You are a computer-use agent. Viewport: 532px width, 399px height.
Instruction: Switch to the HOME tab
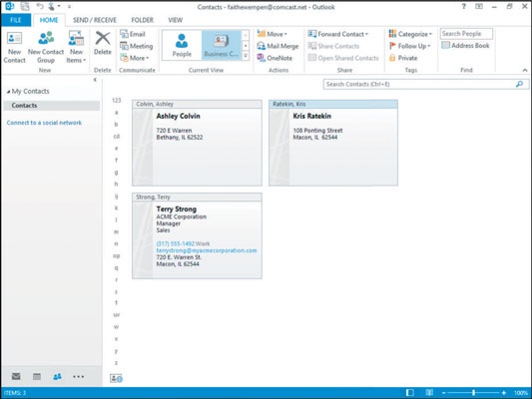(x=49, y=20)
